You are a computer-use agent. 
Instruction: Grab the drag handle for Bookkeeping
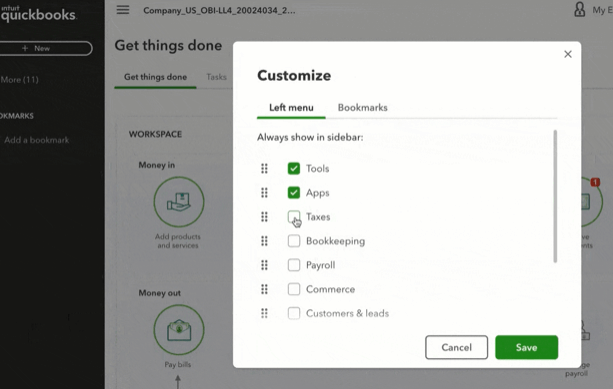[x=264, y=241]
